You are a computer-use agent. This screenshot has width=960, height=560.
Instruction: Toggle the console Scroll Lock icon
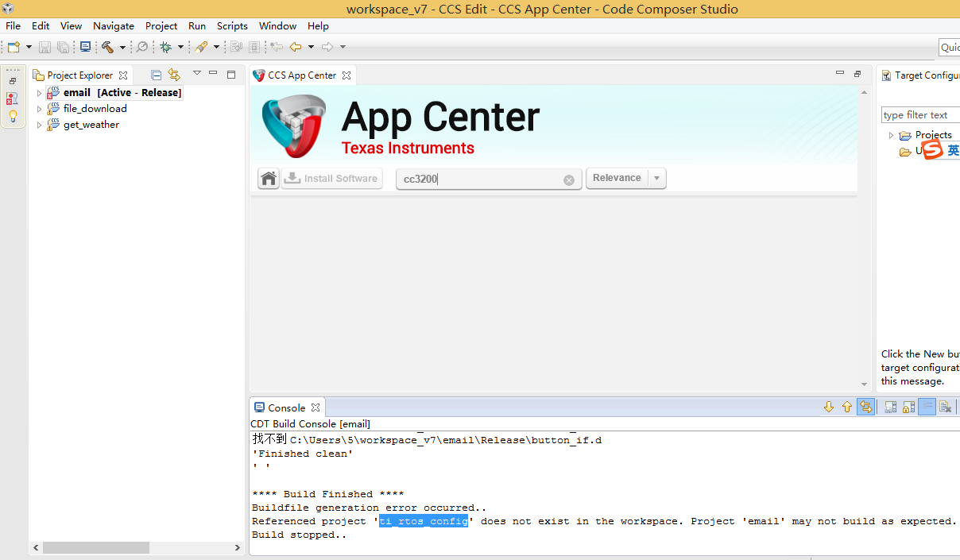(909, 407)
